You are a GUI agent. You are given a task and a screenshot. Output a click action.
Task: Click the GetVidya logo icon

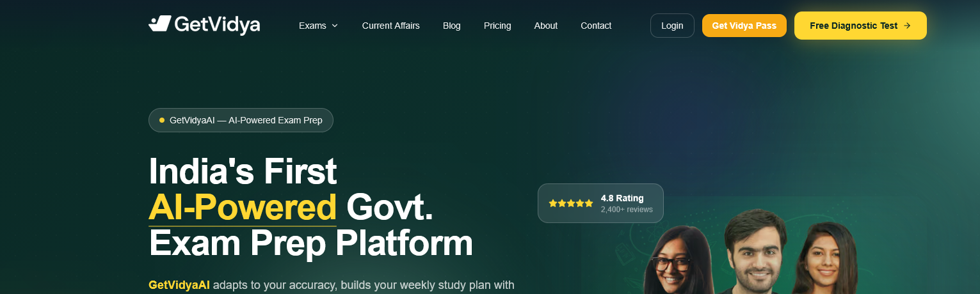(x=159, y=24)
